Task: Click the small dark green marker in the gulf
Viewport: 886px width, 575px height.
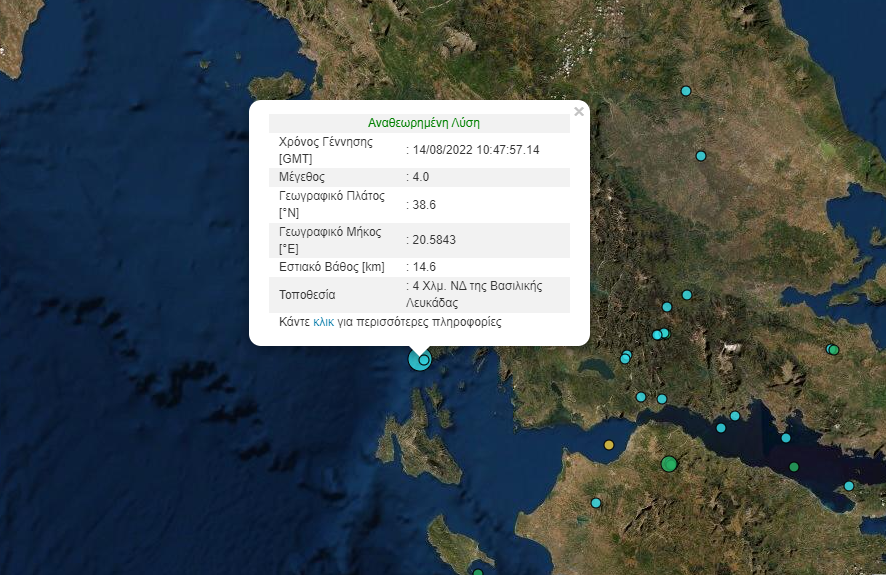Action: click(794, 467)
